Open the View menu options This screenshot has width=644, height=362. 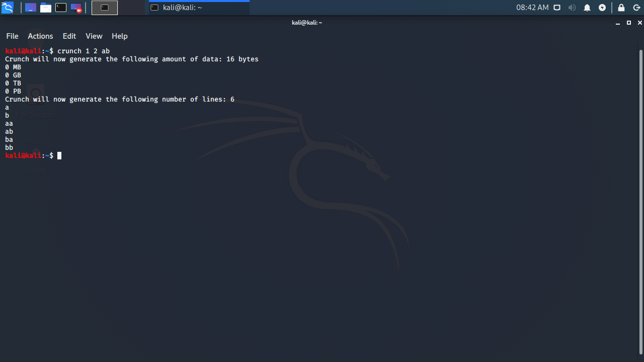point(94,36)
